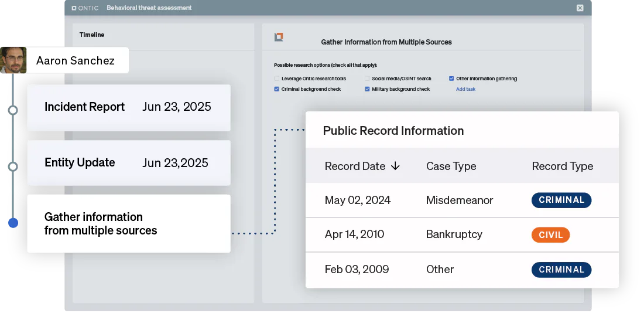
Task: Select the May 02, 2024 record date
Action: pos(358,200)
